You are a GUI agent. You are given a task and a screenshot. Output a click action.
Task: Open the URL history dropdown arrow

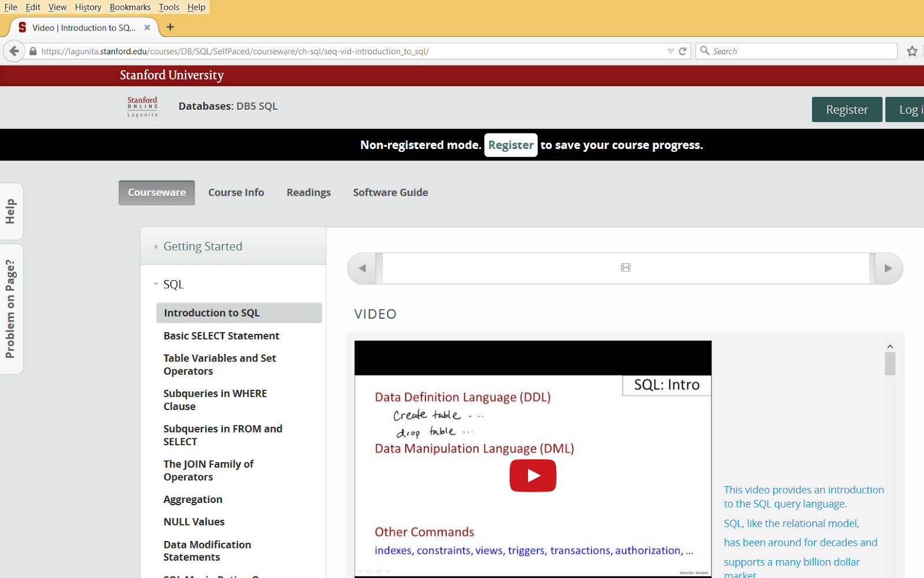[x=670, y=51]
